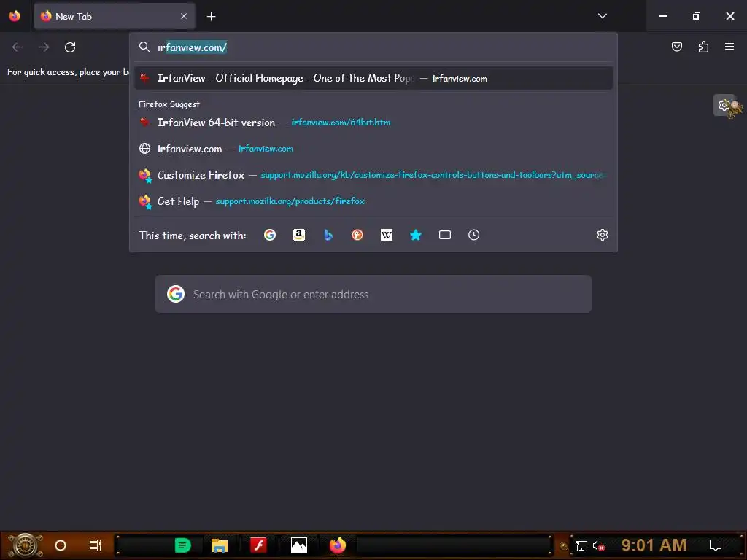Click the Firefox View icon

coord(15,16)
